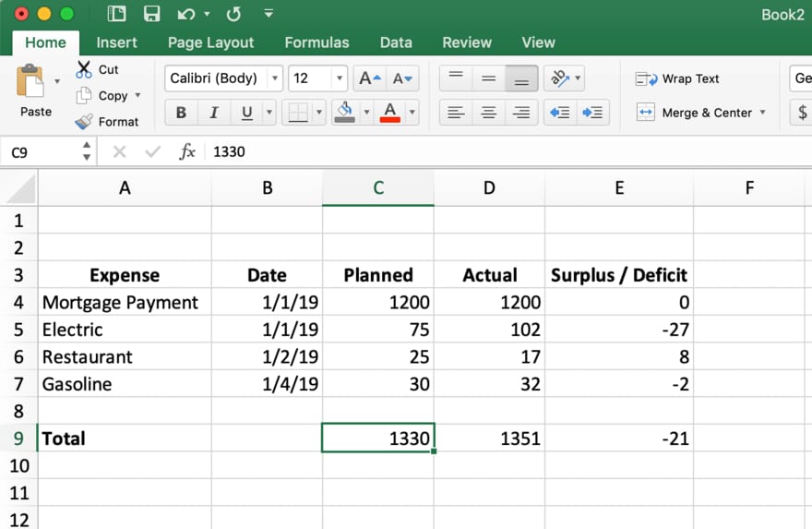Click the center text alignment icon
This screenshot has width=812, height=529.
coord(488,112)
